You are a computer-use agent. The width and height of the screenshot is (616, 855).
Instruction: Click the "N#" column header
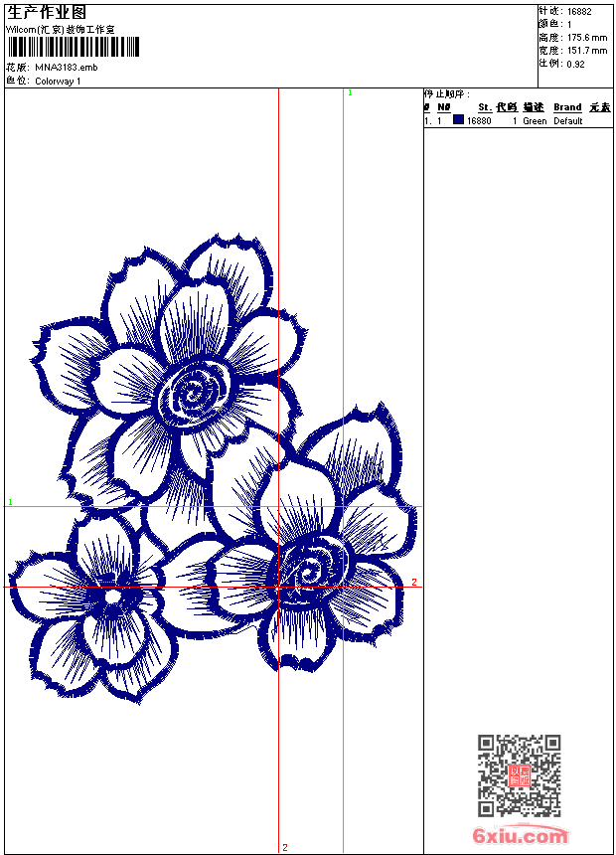click(x=444, y=107)
